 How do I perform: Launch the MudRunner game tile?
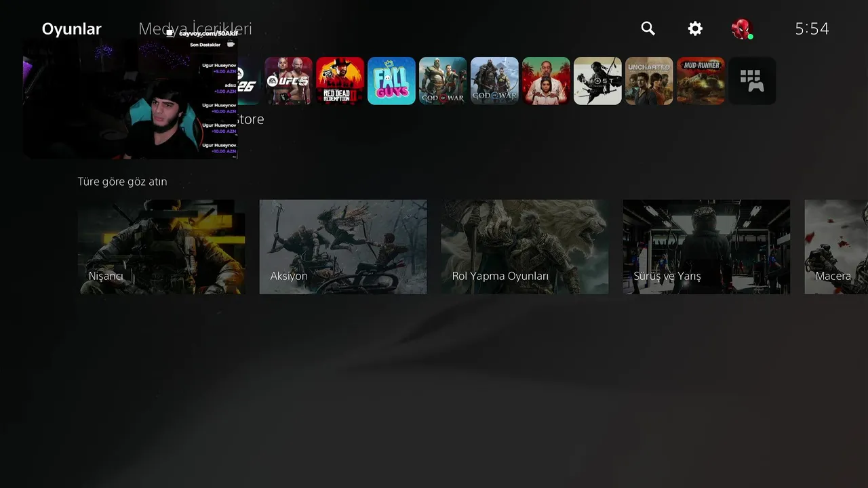click(x=701, y=81)
